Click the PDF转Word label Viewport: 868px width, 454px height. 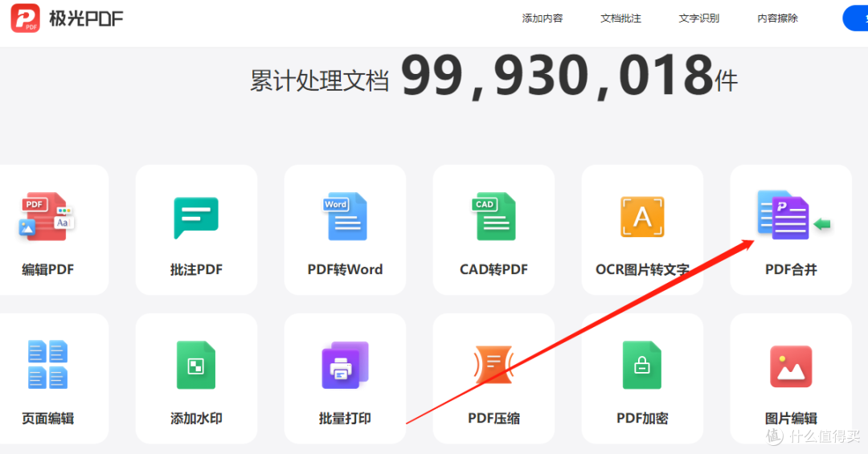345,270
